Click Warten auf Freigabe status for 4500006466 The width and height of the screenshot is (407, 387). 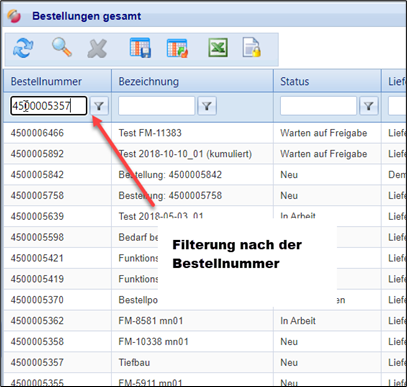[x=324, y=133]
